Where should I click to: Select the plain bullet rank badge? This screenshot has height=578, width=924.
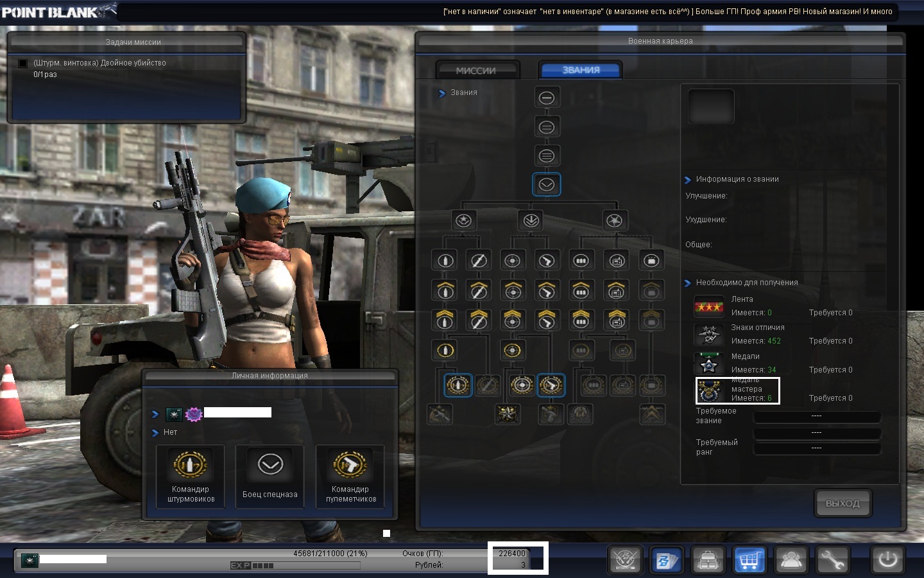pyautogui.click(x=445, y=261)
